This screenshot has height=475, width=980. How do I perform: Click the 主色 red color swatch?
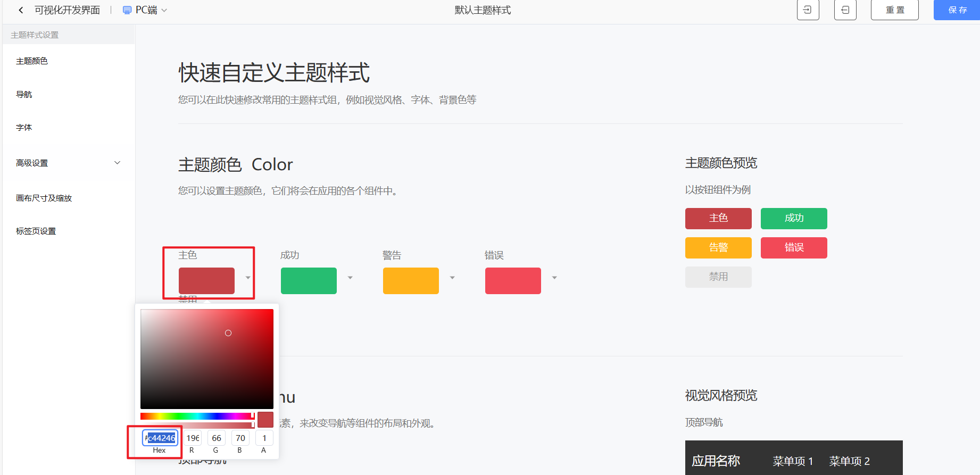(206, 281)
